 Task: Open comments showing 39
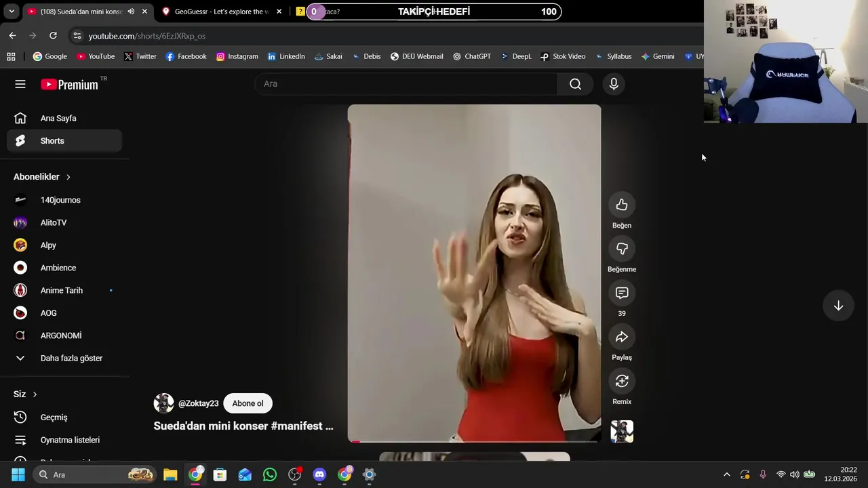[x=622, y=293]
